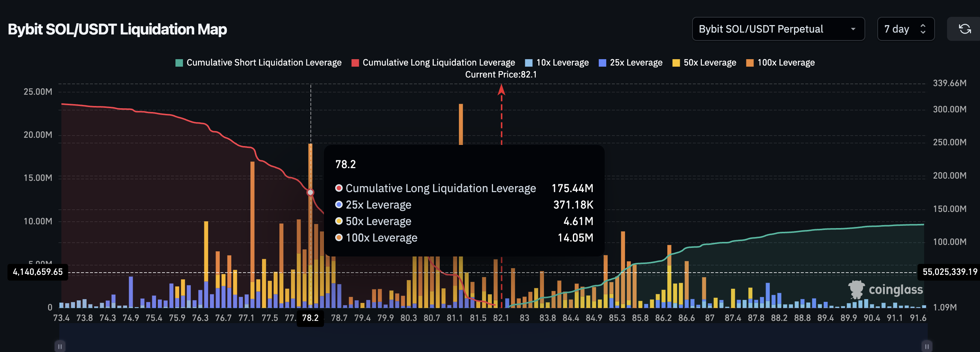Open the Bybit SOL/USDT Perpetual dropdown

(x=778, y=29)
